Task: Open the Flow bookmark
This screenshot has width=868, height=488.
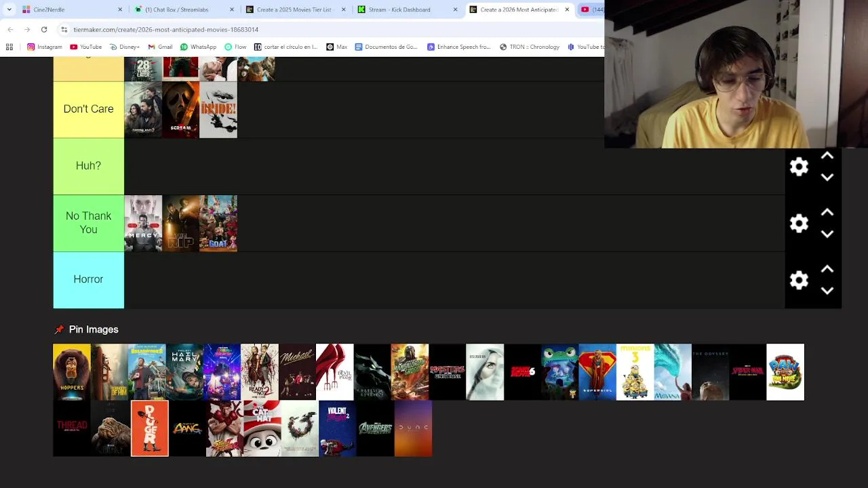Action: [235, 47]
